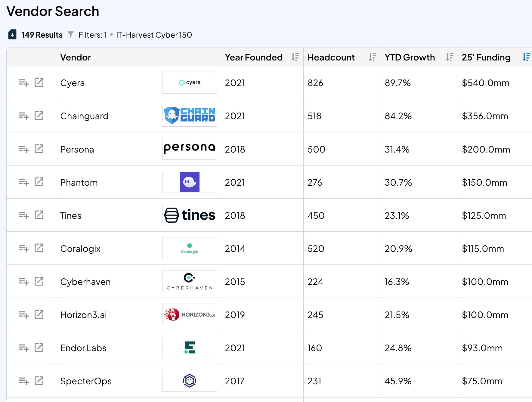Click the Horizon3.ai logo thumbnail

tap(190, 314)
